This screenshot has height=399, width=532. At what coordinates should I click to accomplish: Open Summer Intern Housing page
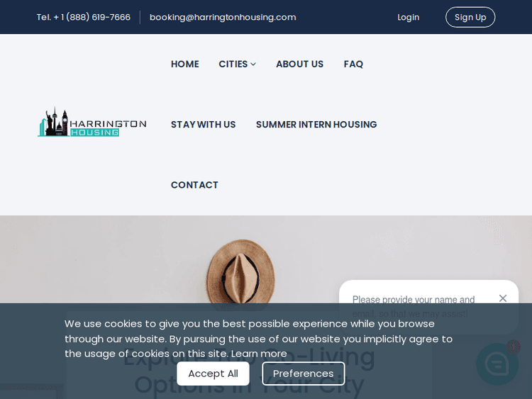pos(316,125)
